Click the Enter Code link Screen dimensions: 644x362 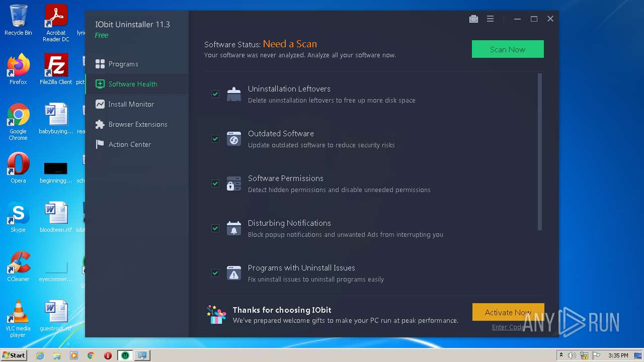(508, 327)
